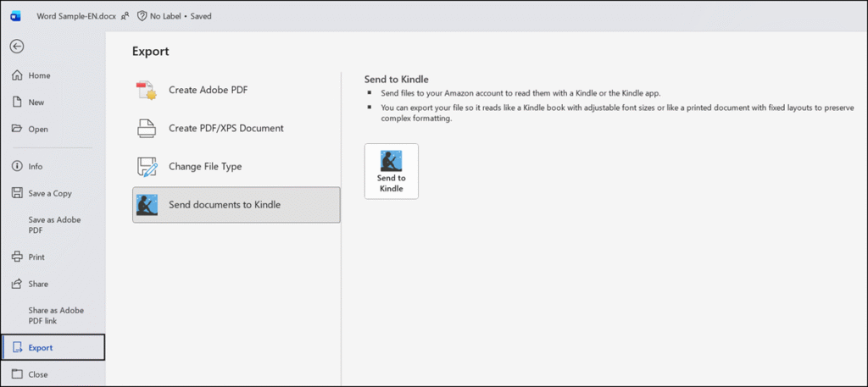Image resolution: width=868 pixels, height=387 pixels.
Task: Click the 'Send files to your Amazon account' bullet
Action: coord(520,93)
